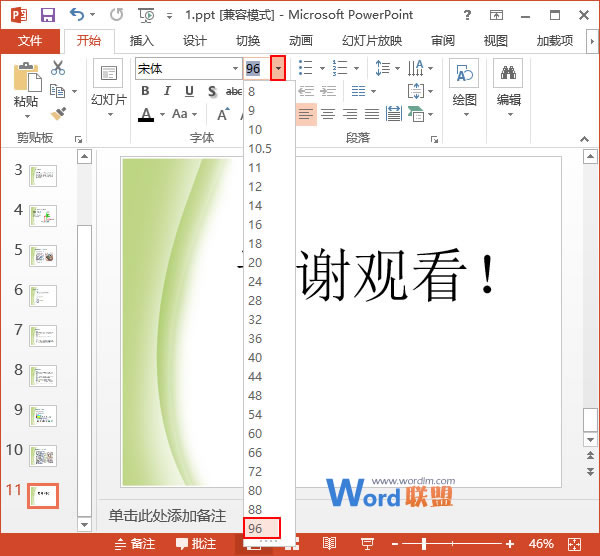Image resolution: width=600 pixels, height=556 pixels.
Task: Toggle left text alignment
Action: 306,114
